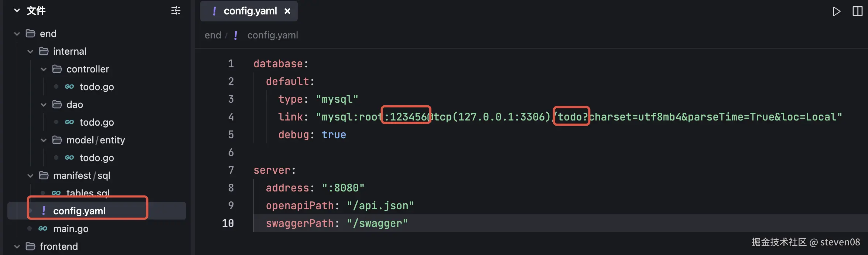Open tables.sql in the file tree
Image resolution: width=868 pixels, height=255 pixels.
point(88,193)
